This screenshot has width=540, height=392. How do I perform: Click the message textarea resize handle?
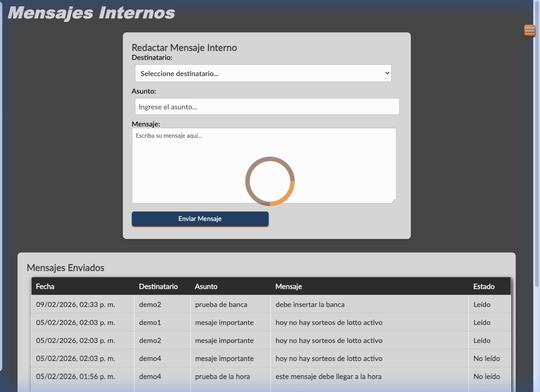394,201
